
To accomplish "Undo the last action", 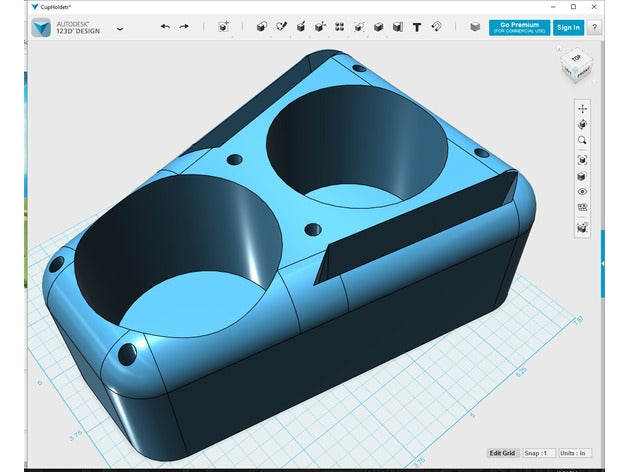I will (x=165, y=27).
